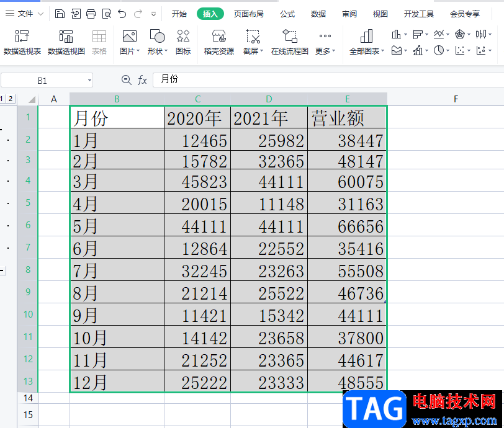This screenshot has width=504, height=428.
Task: Click the fx insert function button
Action: pyautogui.click(x=142, y=79)
